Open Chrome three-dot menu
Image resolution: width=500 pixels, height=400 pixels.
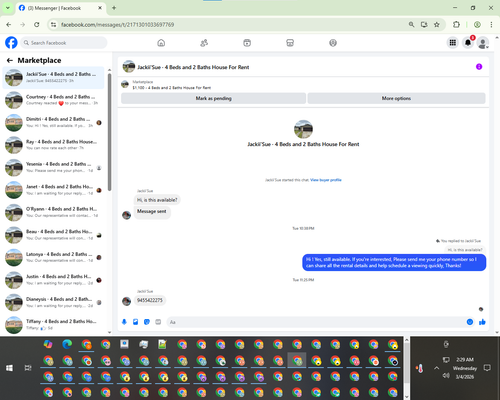pyautogui.click(x=491, y=24)
